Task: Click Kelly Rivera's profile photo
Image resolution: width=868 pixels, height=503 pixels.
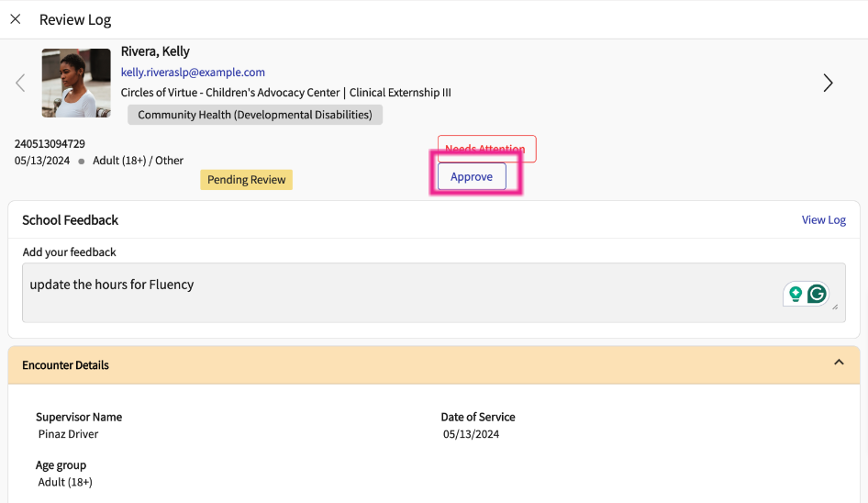Action: 76,84
